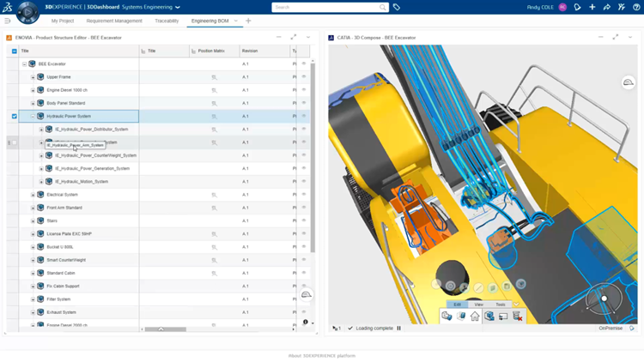Open the View tab in 3D toolbar
The height and width of the screenshot is (362, 644).
[x=479, y=305]
